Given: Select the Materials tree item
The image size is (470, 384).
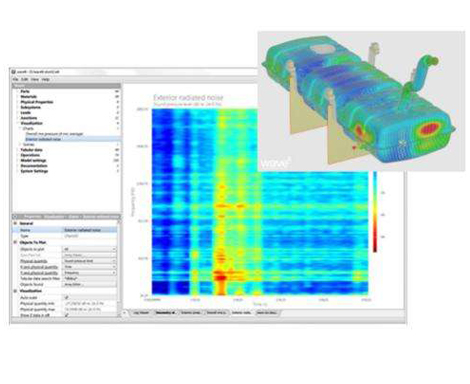Looking at the screenshot, I should click(29, 97).
